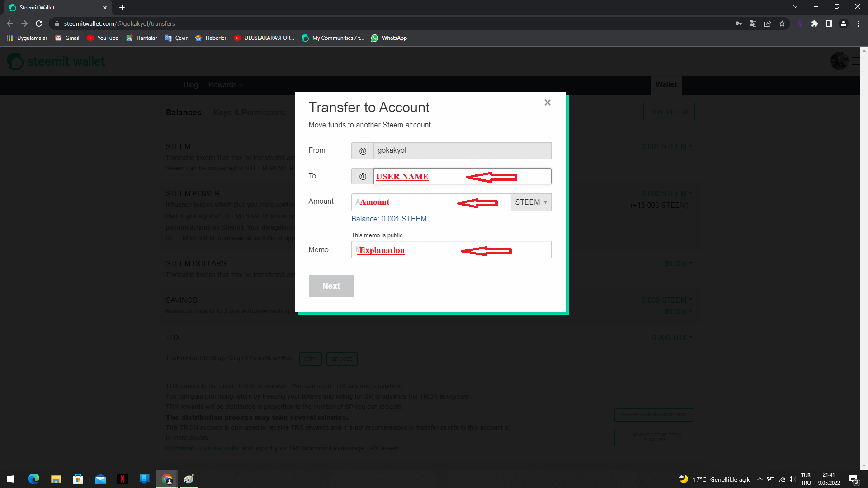Click the Balance: 0.001 STEEM link
The width and height of the screenshot is (868, 488).
[x=389, y=219]
